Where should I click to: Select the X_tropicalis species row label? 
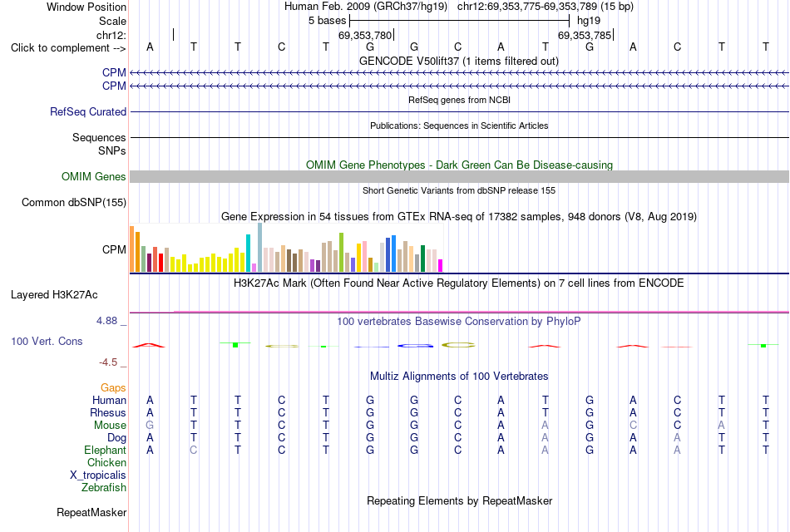coord(98,475)
